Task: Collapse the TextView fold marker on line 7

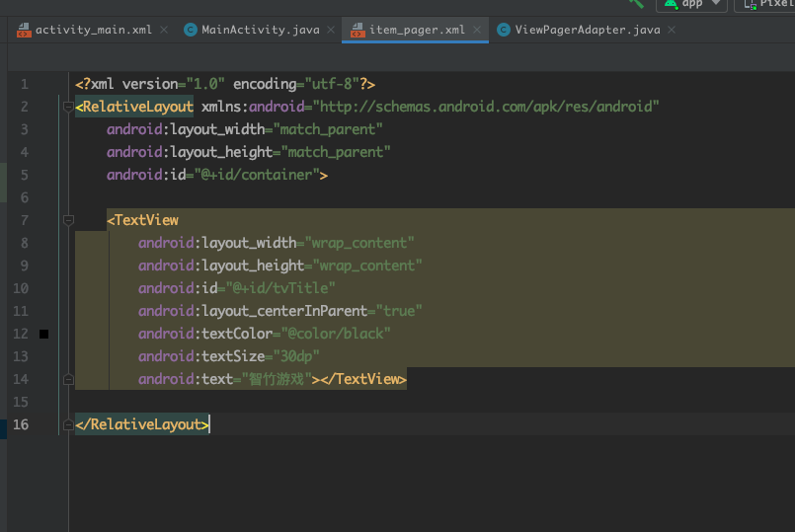Action: [68, 220]
